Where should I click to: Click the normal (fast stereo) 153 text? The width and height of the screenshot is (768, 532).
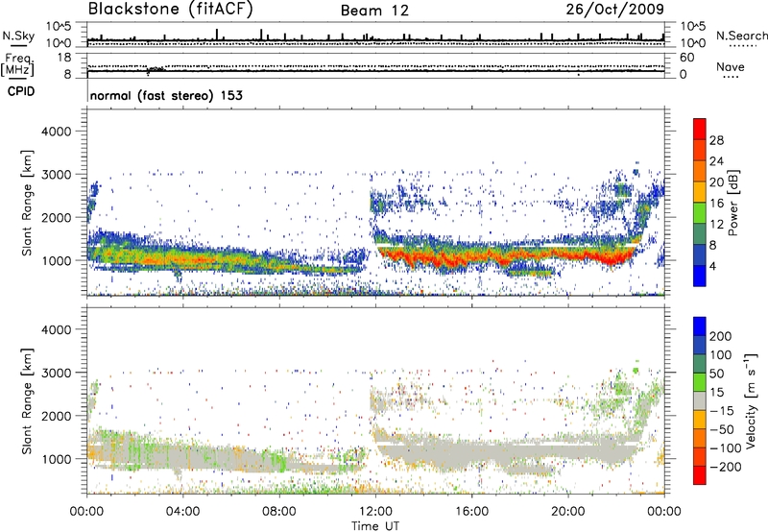point(166,95)
